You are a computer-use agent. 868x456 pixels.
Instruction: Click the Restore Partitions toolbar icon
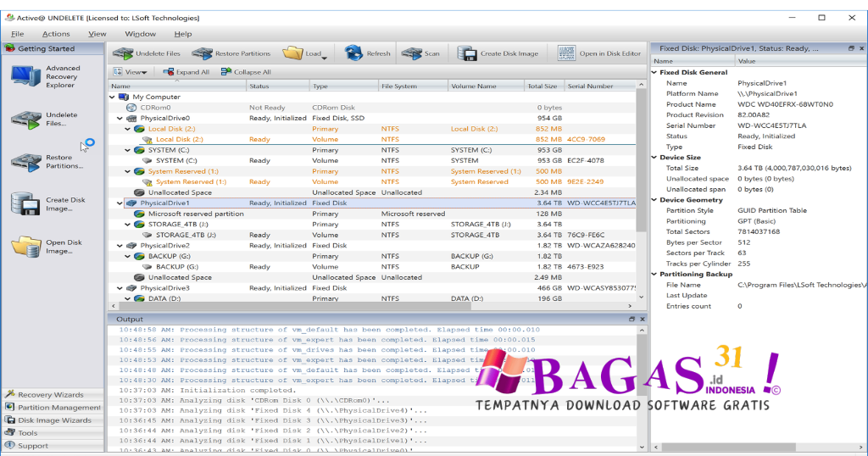202,53
